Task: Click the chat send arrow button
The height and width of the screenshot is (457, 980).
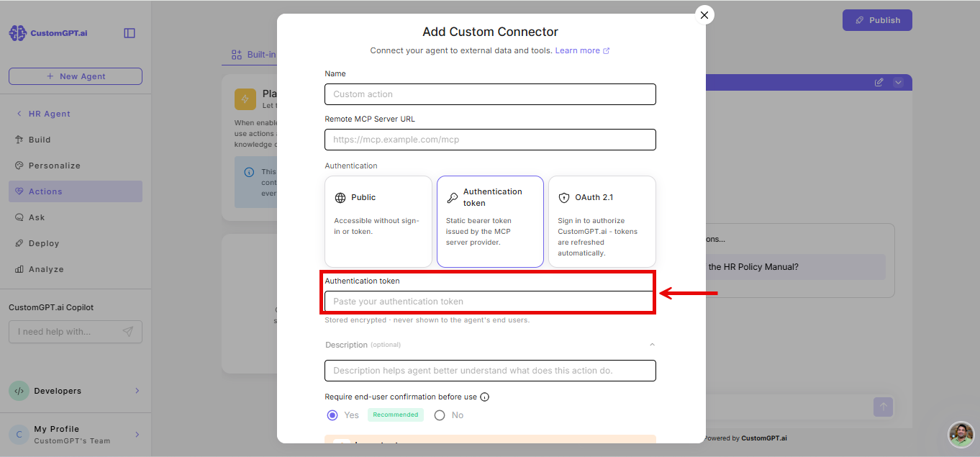Action: click(x=883, y=407)
